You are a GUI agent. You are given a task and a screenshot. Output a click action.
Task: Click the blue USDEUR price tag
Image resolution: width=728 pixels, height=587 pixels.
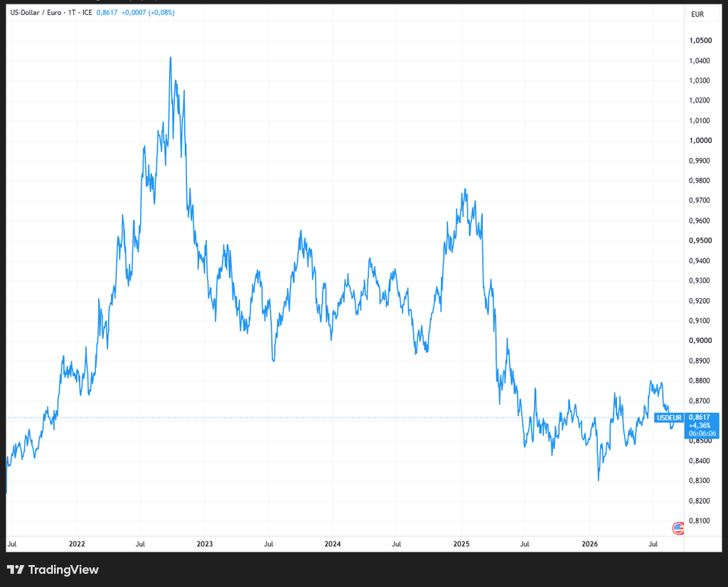pyautogui.click(x=669, y=418)
